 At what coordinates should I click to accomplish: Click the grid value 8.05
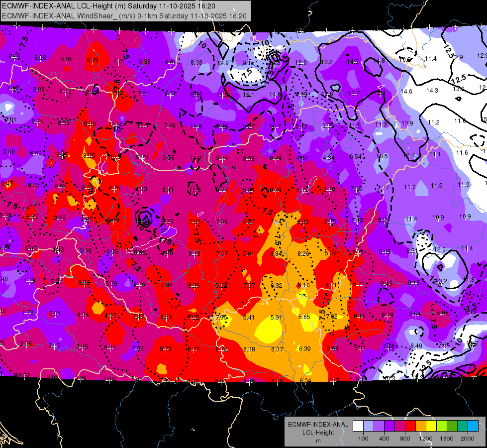(67, 59)
